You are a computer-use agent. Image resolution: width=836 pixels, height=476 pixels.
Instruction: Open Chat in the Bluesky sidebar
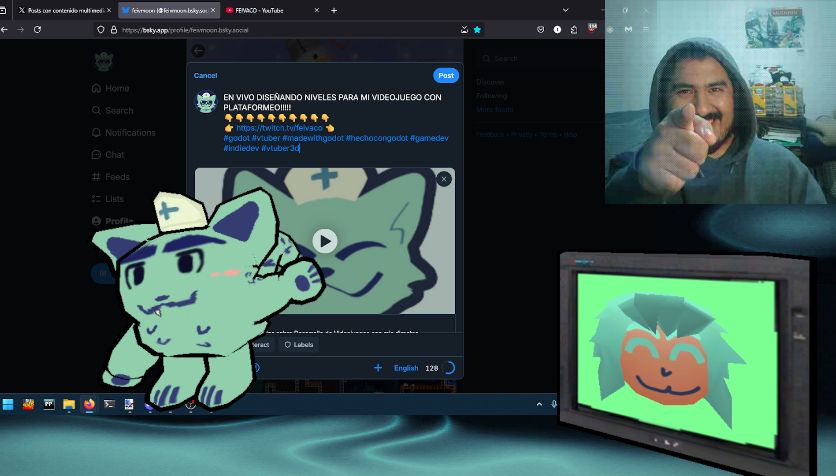(108, 155)
